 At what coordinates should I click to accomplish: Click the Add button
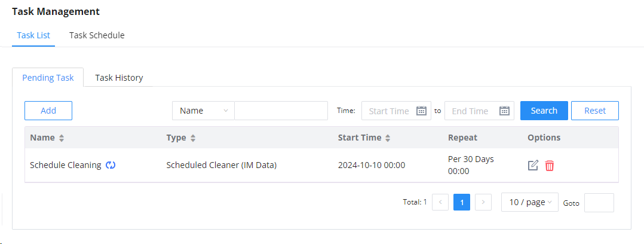48,111
